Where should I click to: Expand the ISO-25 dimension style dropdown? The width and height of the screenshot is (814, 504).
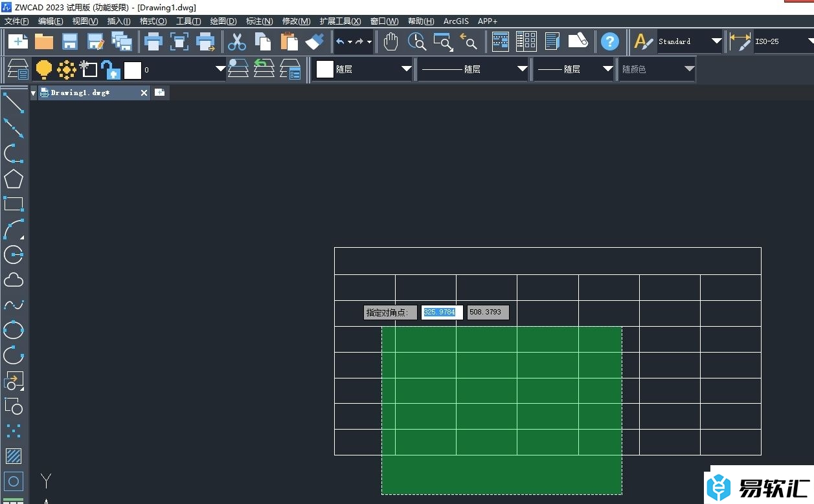point(810,41)
